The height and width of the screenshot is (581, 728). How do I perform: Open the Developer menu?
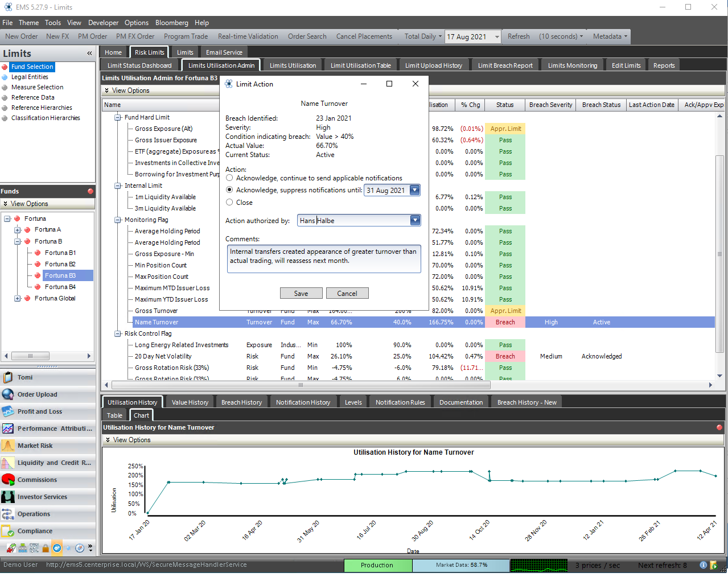(x=103, y=23)
